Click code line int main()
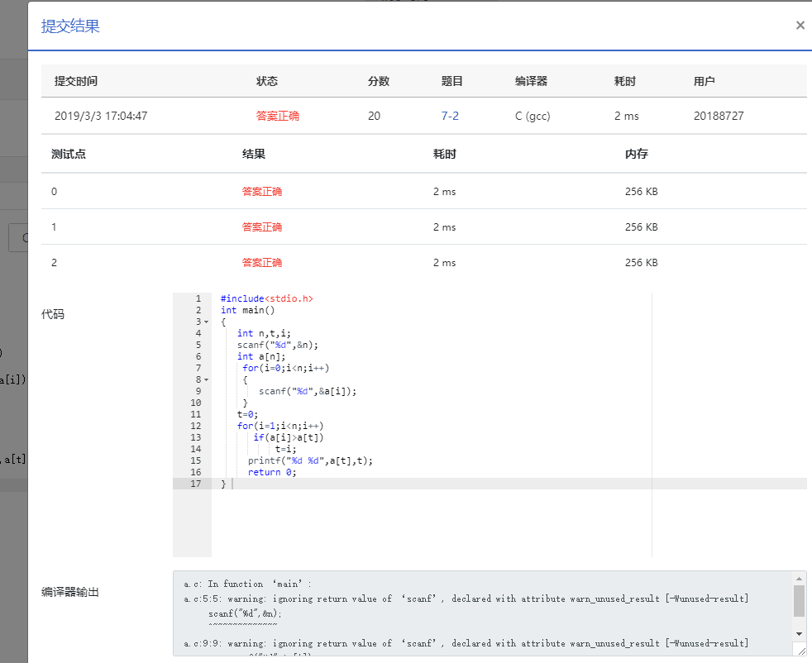 coord(247,311)
